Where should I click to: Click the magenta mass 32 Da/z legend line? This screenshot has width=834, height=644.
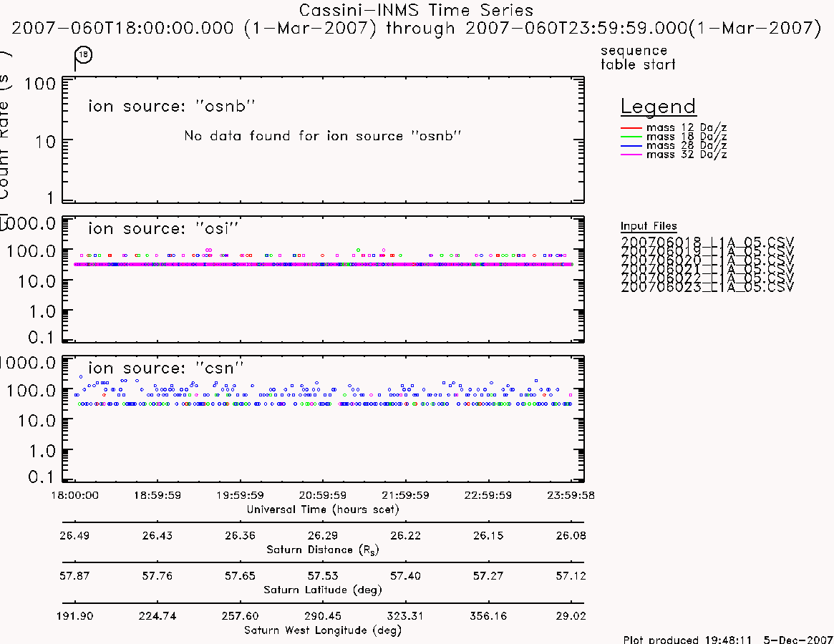point(631,155)
